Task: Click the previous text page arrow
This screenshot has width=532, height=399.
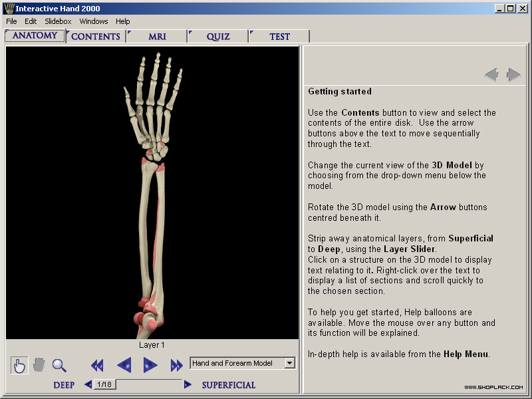Action: pyautogui.click(x=491, y=74)
